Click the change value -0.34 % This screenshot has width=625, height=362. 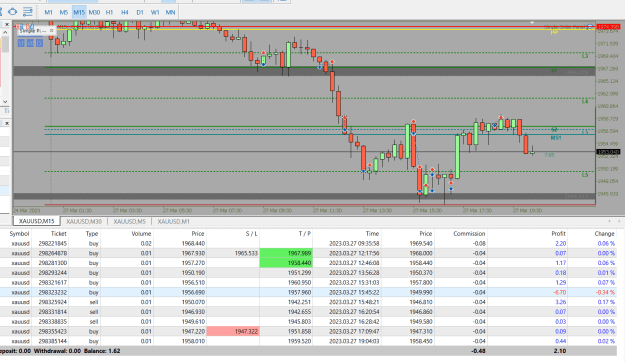tap(605, 292)
